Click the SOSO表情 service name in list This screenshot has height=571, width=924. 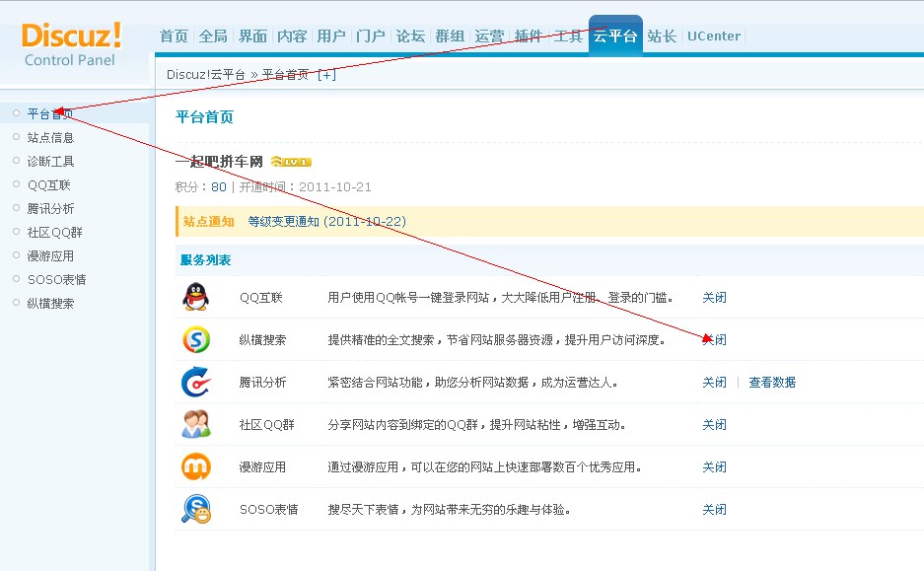(268, 510)
